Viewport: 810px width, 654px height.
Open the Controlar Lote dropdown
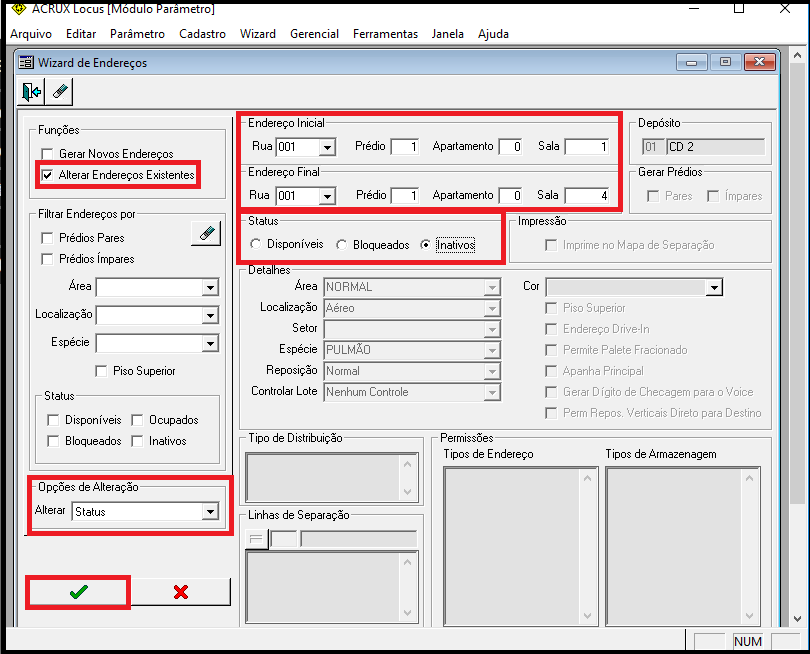[492, 393]
